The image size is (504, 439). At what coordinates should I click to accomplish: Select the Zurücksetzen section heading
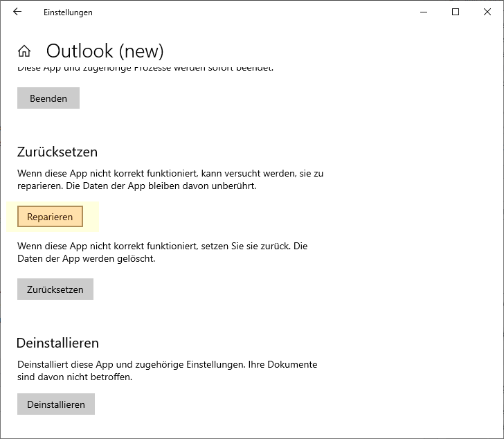click(x=57, y=152)
